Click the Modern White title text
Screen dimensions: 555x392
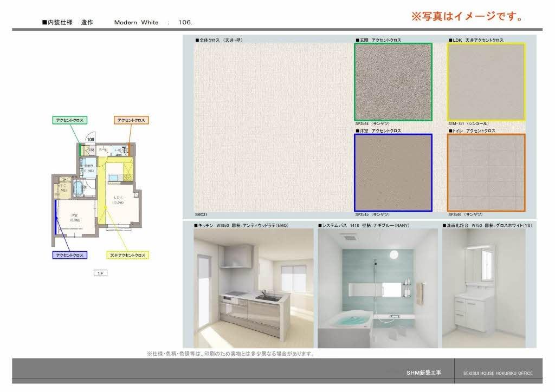click(x=136, y=22)
